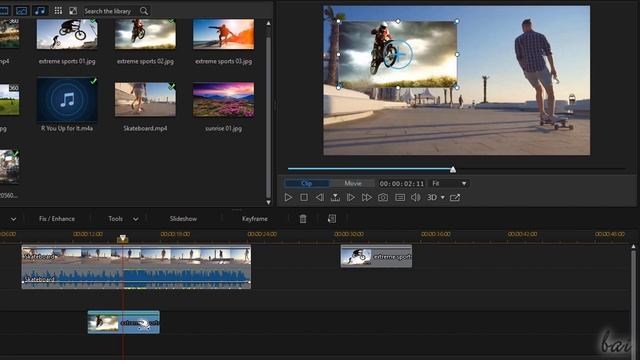Undock the preview window icon
This screenshot has width=640, height=360.
(455, 198)
